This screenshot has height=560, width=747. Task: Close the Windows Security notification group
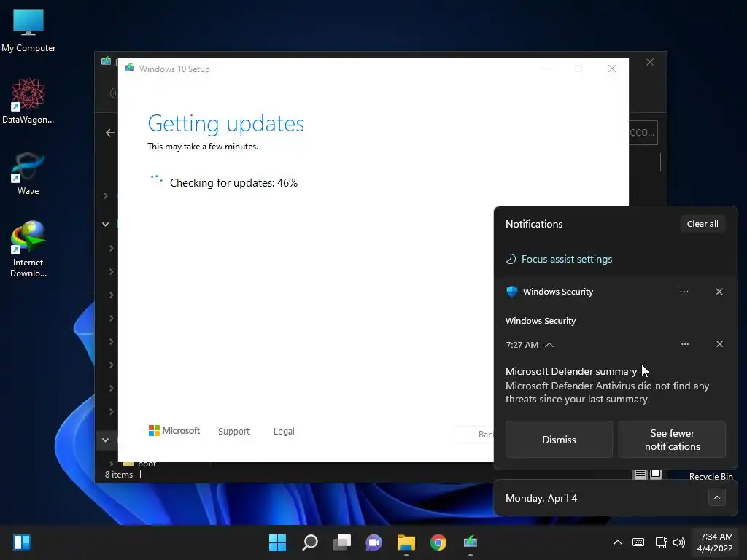coord(719,292)
